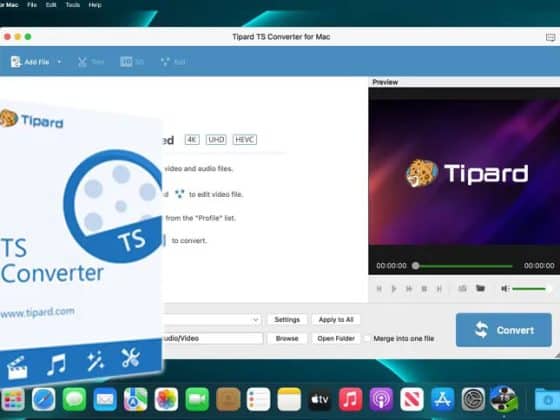
Task: Open Reminders from the Dock
Action: point(259,399)
